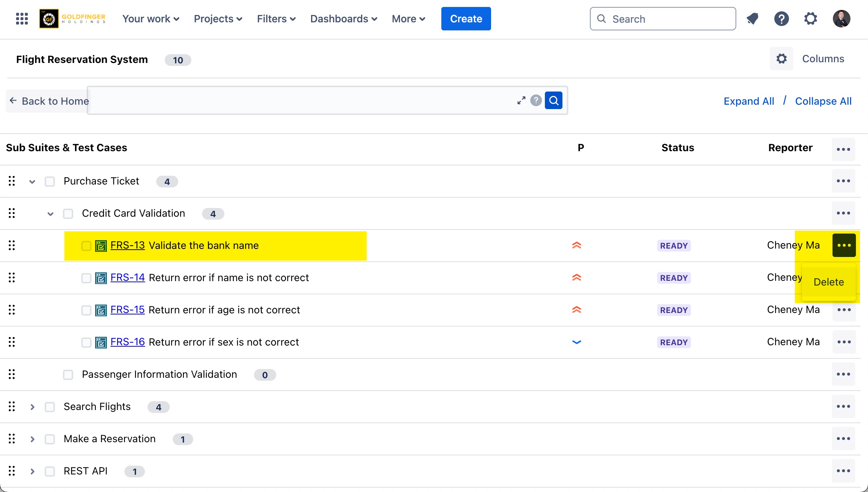Collapse the Credit Card Validation suite
The height and width of the screenshot is (492, 868).
click(50, 214)
